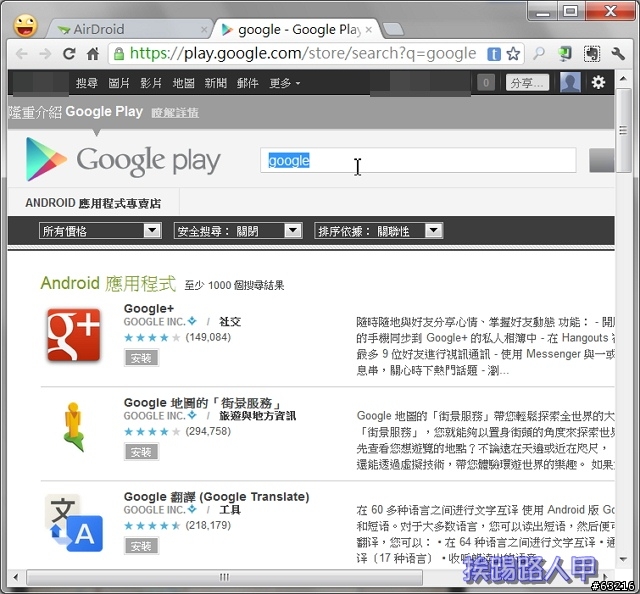
Task: Click the browser address bar URL
Action: (x=303, y=53)
